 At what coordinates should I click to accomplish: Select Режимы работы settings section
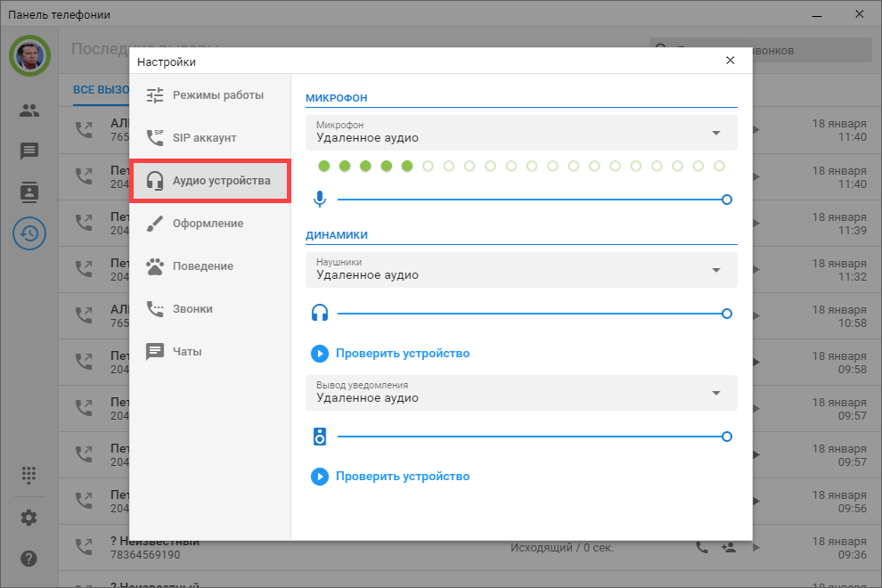(210, 95)
